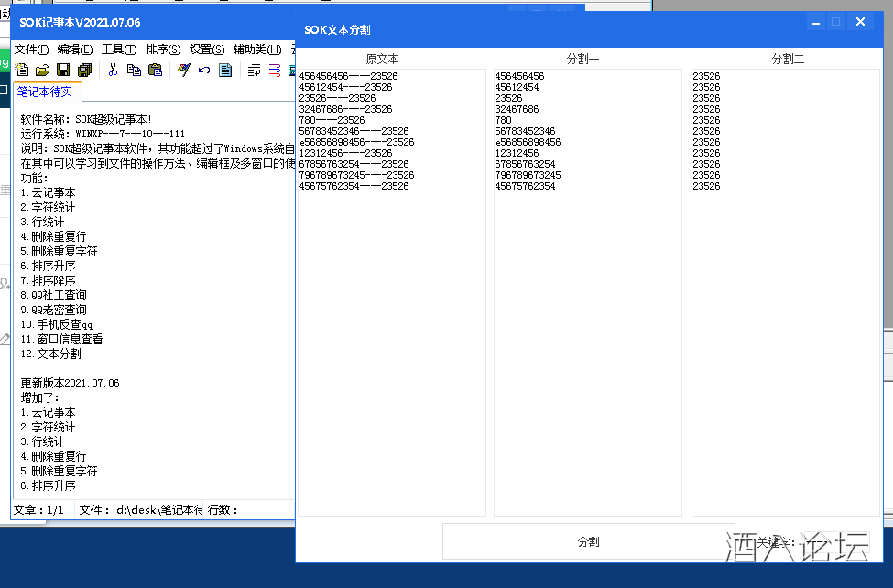Click the New file toolbar icon
Viewport: 893px width, 588px height.
tap(23, 71)
